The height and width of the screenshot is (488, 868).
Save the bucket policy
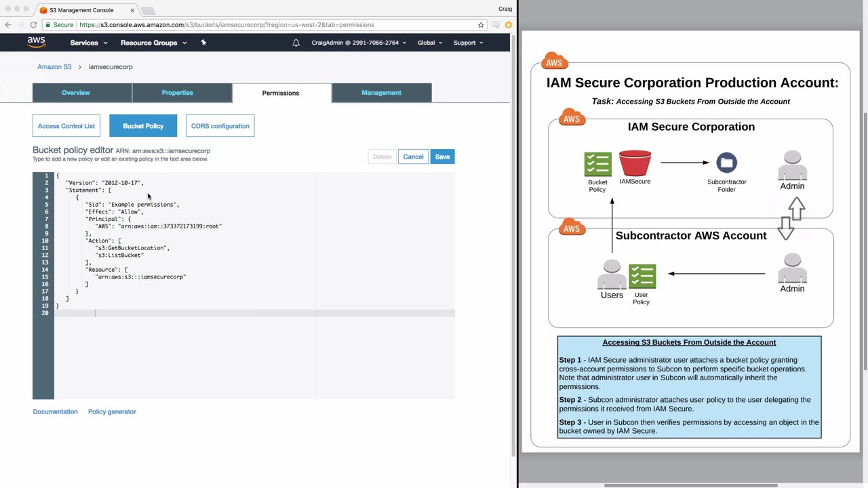442,157
